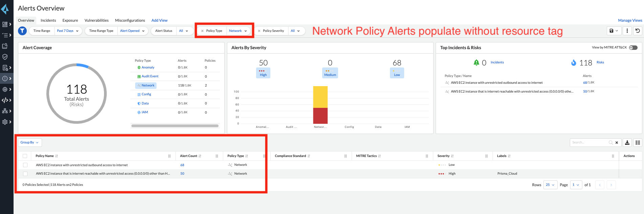Open the Manage Views link

coord(630,20)
